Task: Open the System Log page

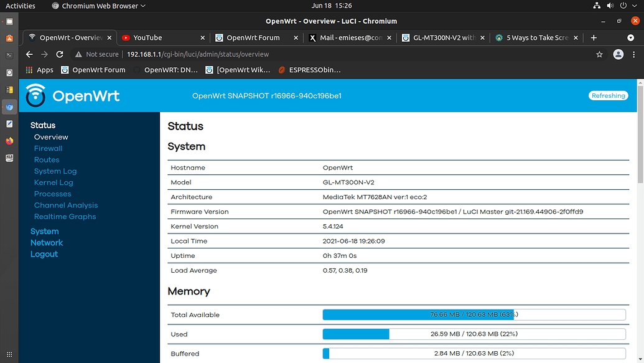Action: [57, 171]
